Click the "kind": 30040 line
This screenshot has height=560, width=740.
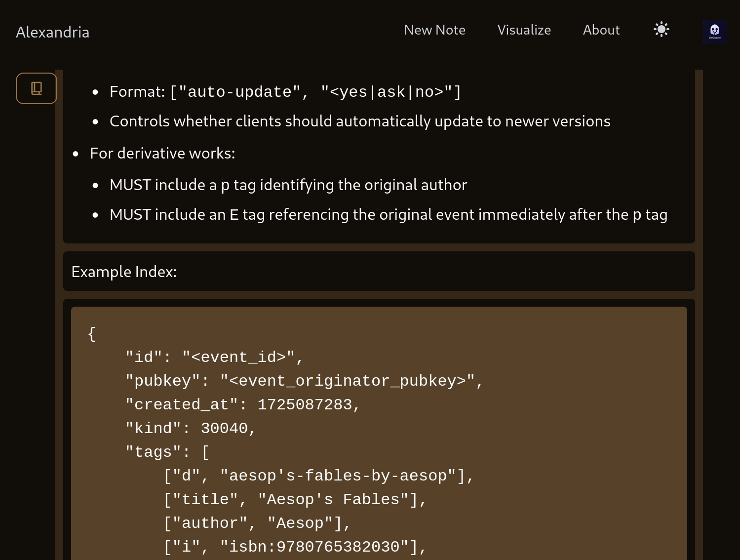(190, 428)
